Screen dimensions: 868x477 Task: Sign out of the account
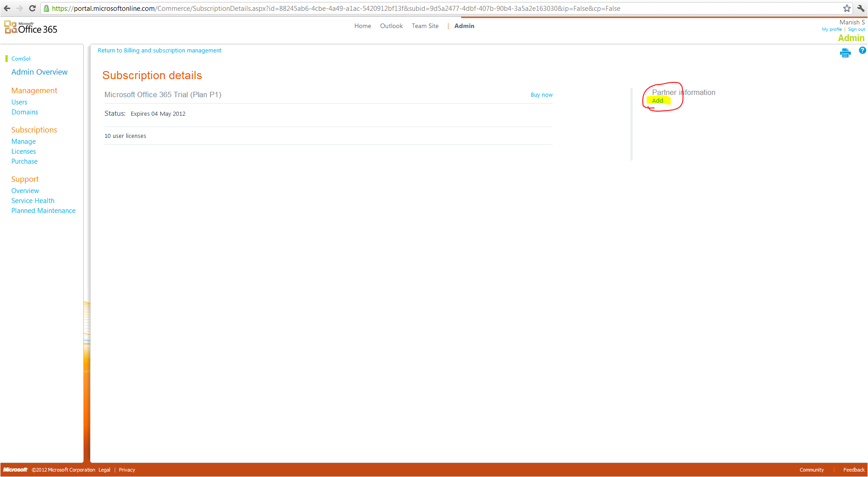point(856,29)
